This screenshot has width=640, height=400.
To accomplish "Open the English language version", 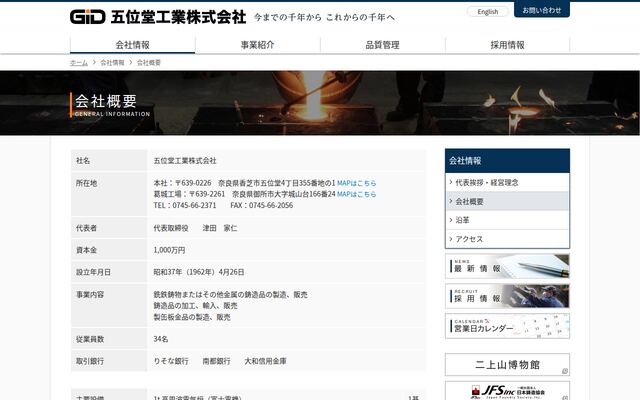I will tap(488, 12).
